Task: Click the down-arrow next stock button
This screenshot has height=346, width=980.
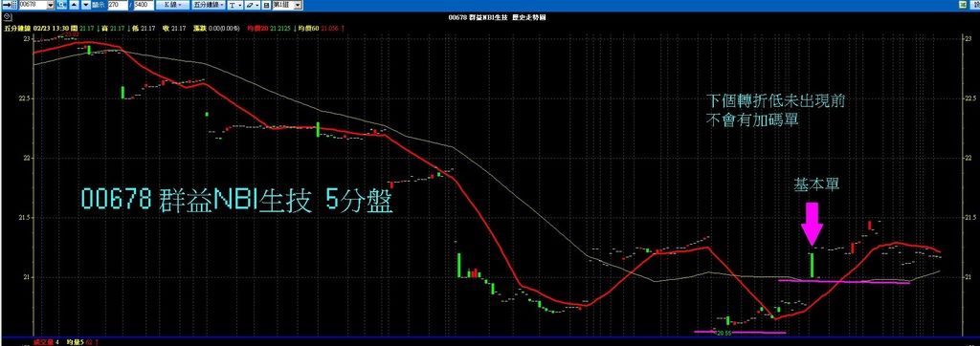Action: pos(85,5)
